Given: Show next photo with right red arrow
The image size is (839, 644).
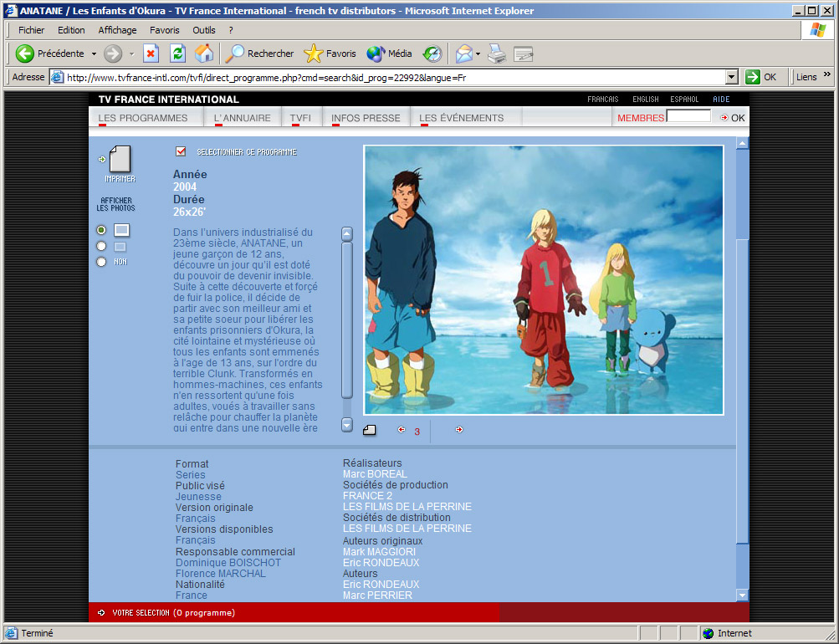Looking at the screenshot, I should pyautogui.click(x=459, y=430).
